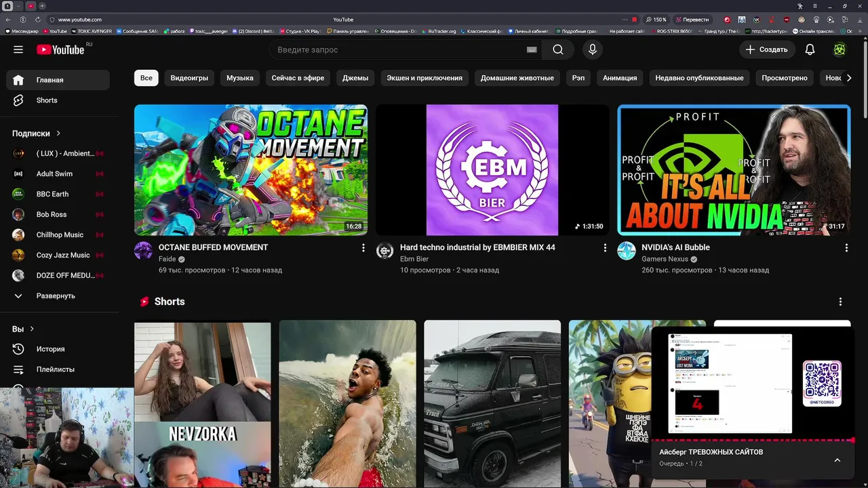Open more options for NVIDIA's AI Bubble

coord(846,248)
